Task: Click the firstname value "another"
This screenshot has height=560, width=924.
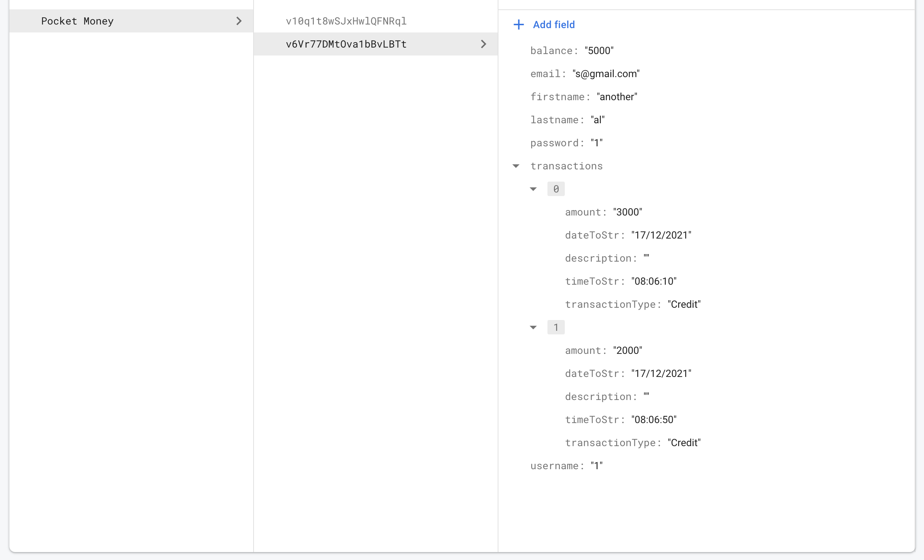Action: pos(617,97)
